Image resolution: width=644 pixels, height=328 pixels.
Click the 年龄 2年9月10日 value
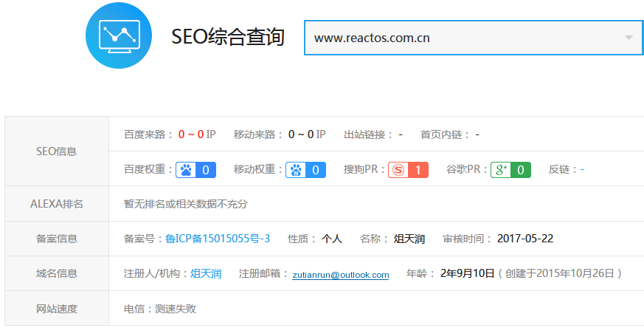tap(468, 273)
